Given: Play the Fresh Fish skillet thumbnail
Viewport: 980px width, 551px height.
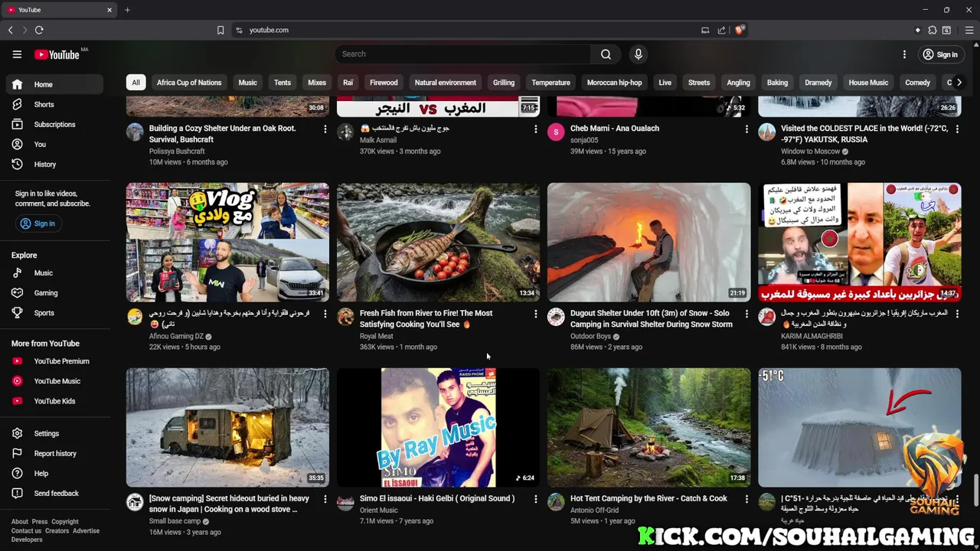Looking at the screenshot, I should (x=438, y=243).
